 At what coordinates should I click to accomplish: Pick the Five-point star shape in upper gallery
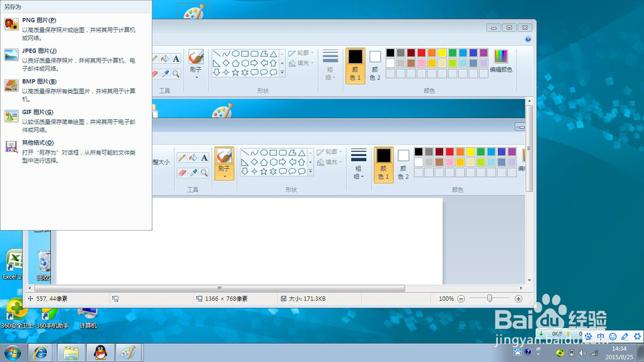point(235,72)
